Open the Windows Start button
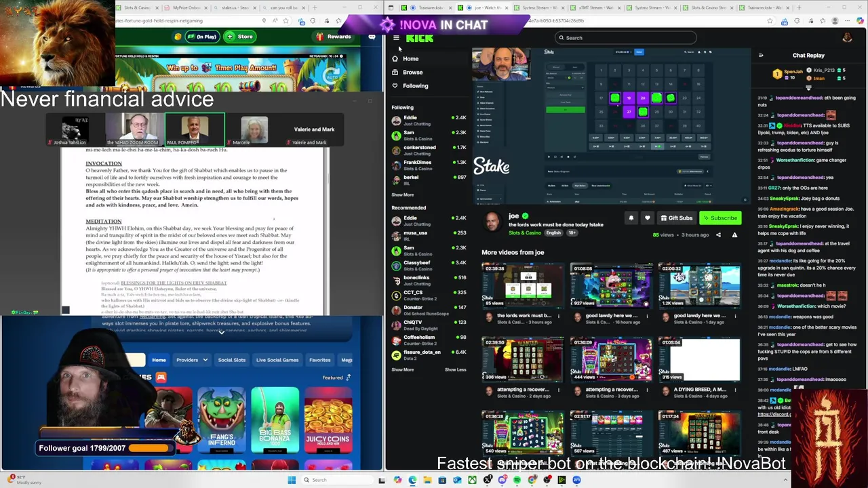This screenshot has width=868, height=488. (292, 480)
